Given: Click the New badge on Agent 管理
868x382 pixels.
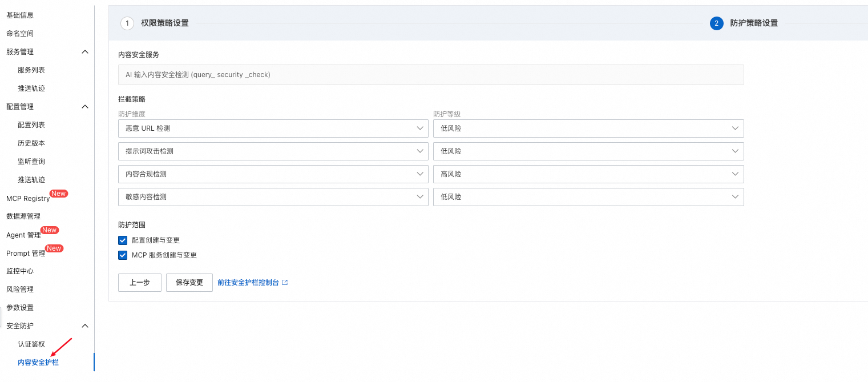Looking at the screenshot, I should pos(50,230).
